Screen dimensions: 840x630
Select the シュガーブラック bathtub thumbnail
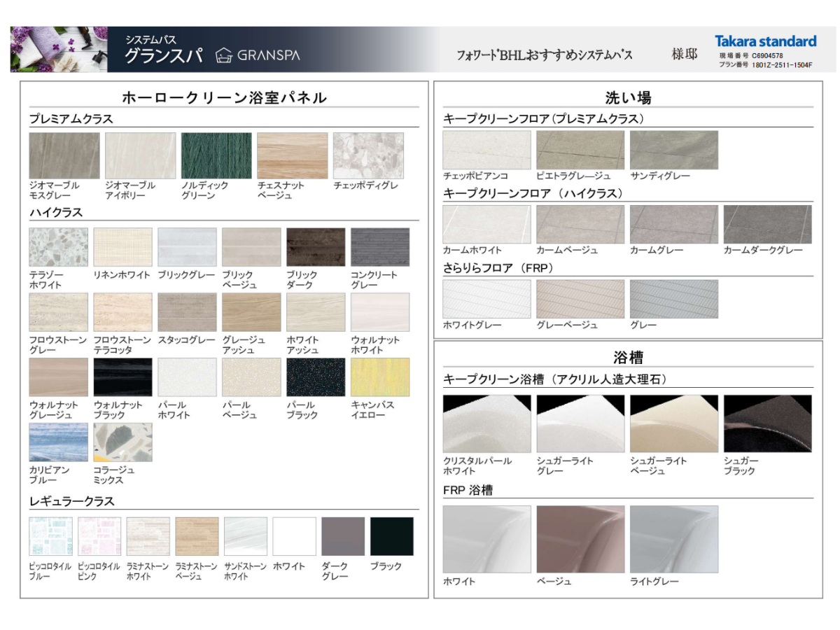(767, 423)
